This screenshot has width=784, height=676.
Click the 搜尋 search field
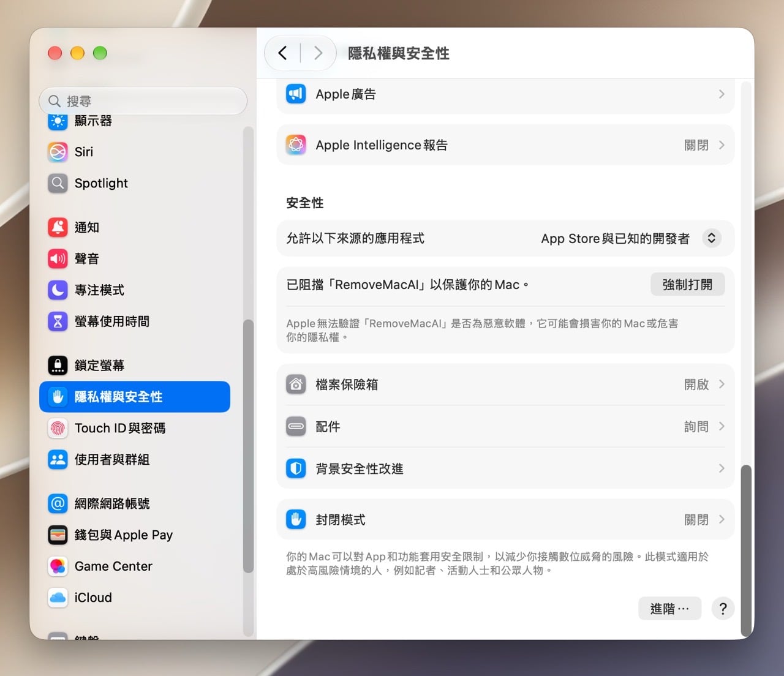click(x=143, y=101)
